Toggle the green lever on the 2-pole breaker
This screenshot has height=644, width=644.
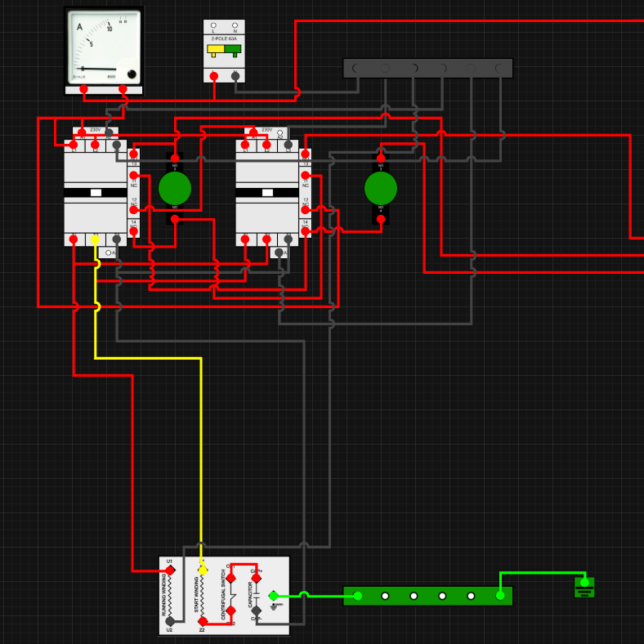tap(233, 51)
